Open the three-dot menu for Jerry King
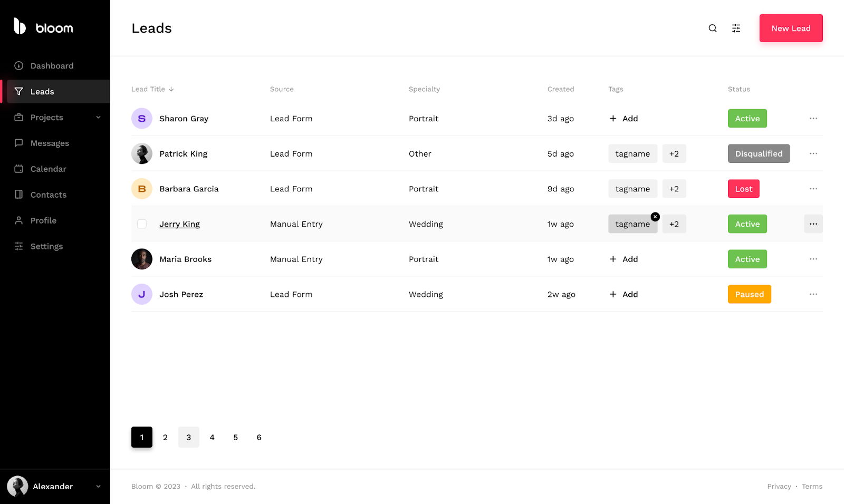844x504 pixels. coord(813,224)
